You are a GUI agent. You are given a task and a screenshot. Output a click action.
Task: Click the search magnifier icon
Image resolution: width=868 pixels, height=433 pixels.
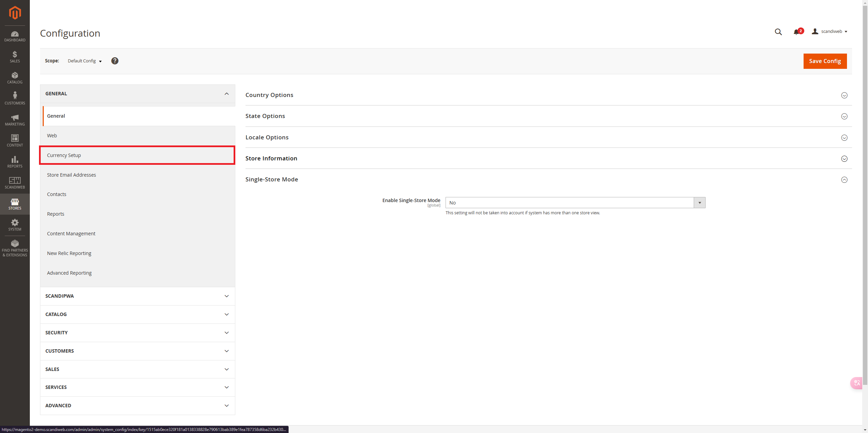coord(778,32)
